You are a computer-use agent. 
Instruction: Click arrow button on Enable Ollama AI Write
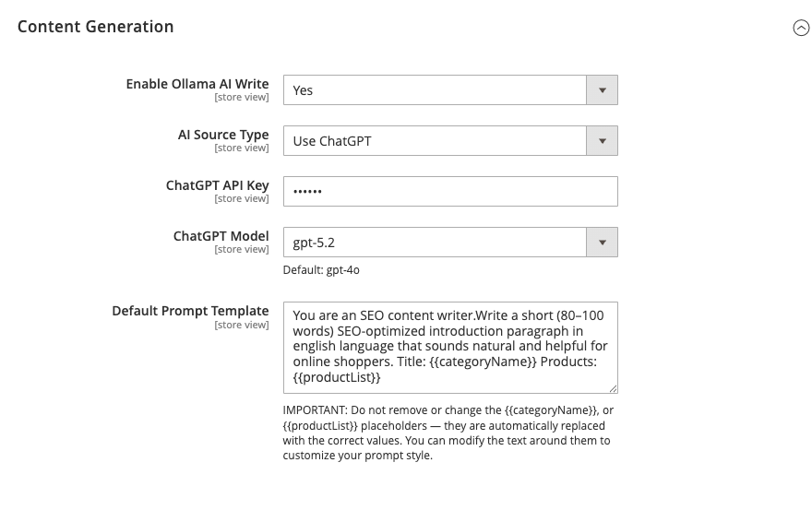(602, 90)
